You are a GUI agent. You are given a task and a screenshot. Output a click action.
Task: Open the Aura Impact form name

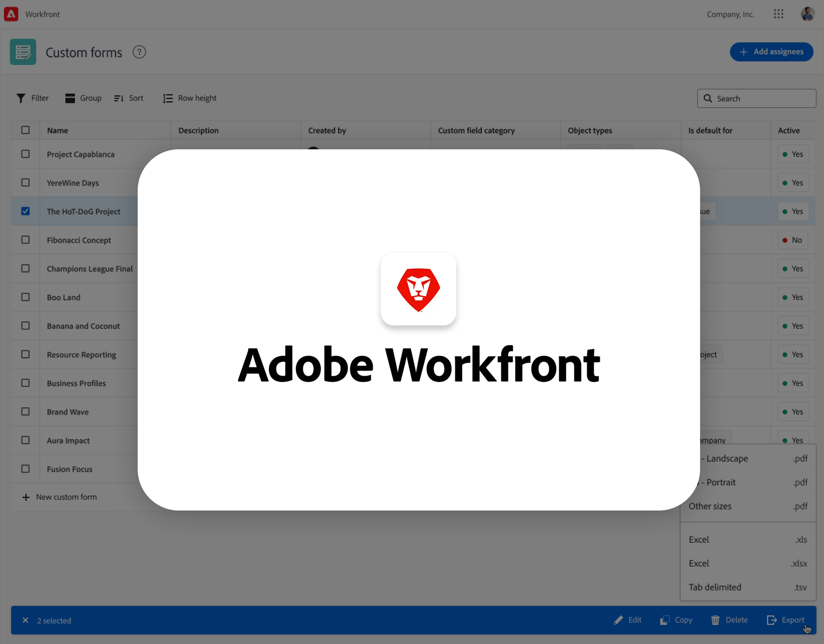pyautogui.click(x=68, y=441)
